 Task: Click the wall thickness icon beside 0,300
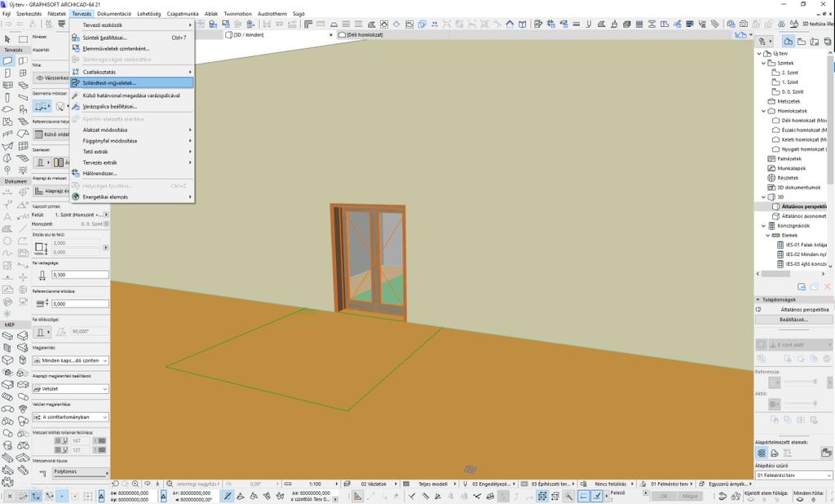point(42,275)
